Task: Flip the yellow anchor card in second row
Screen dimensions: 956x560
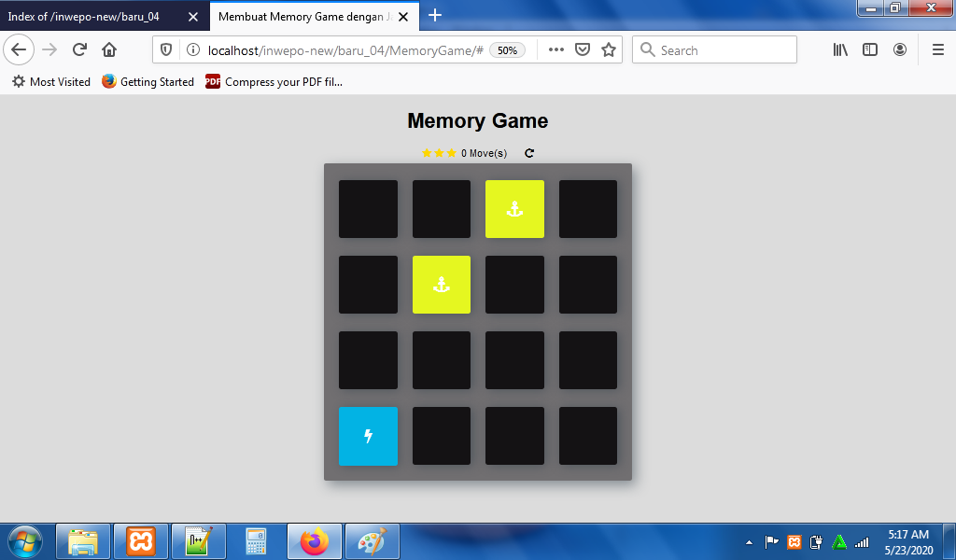Action: (442, 285)
